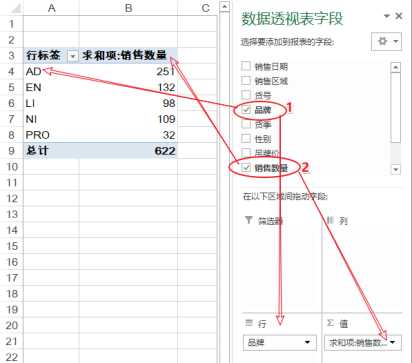Image resolution: width=412 pixels, height=363 pixels.
Task: Tick the 销售日期 field checkbox
Action: 246,66
